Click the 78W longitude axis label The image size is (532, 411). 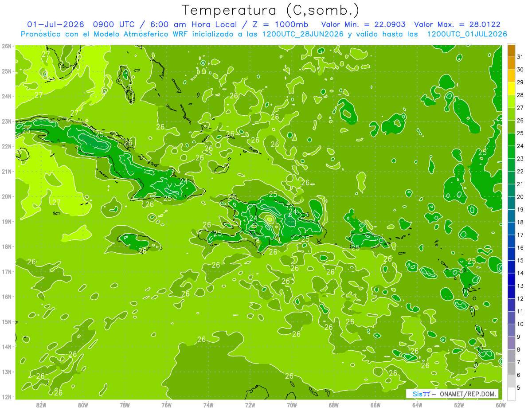(x=125, y=405)
